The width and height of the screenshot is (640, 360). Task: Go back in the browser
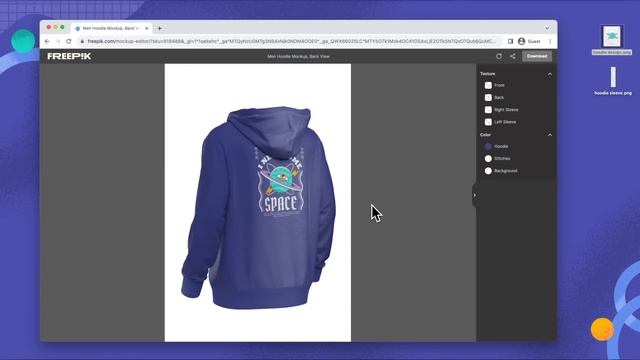point(47,41)
